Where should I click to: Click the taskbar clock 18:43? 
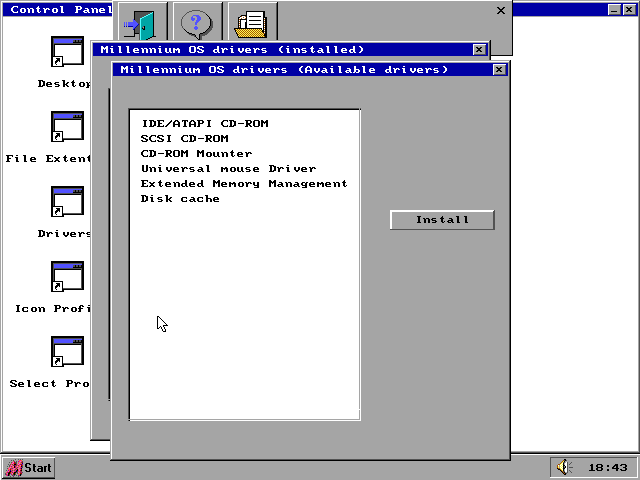pyautogui.click(x=608, y=468)
